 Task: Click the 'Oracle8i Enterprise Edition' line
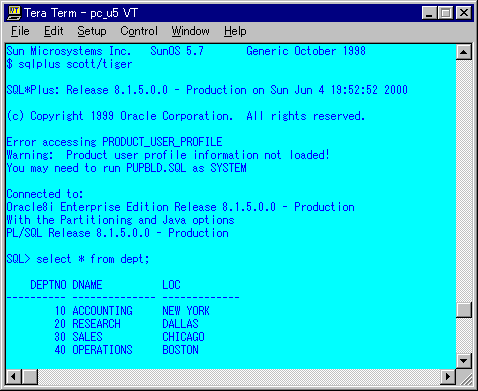180,207
